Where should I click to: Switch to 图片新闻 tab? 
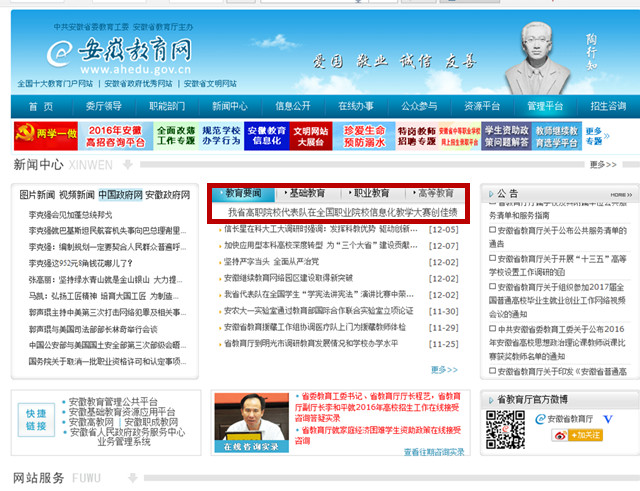pos(37,195)
